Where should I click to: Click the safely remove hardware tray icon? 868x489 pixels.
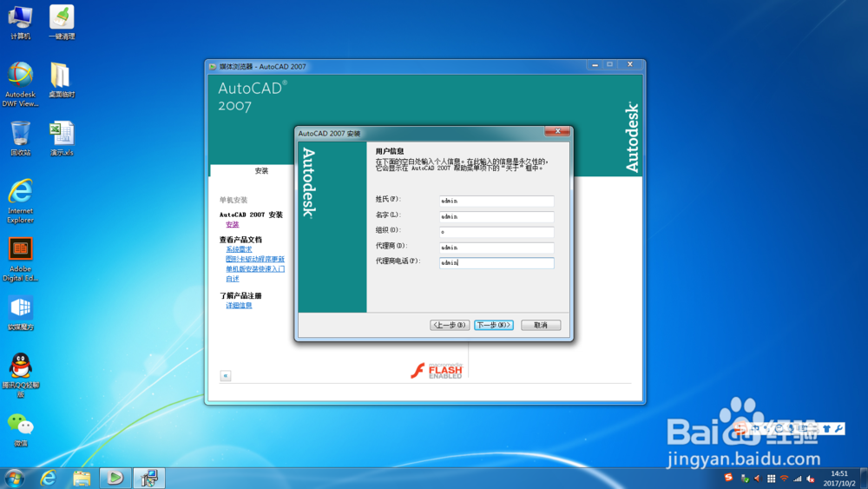[x=745, y=479]
